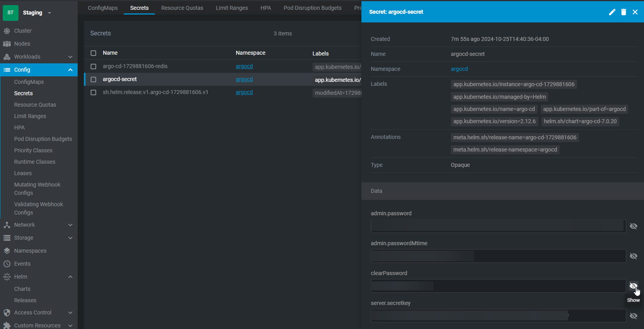
Task: Show the admin.password secret value
Action: tap(633, 226)
